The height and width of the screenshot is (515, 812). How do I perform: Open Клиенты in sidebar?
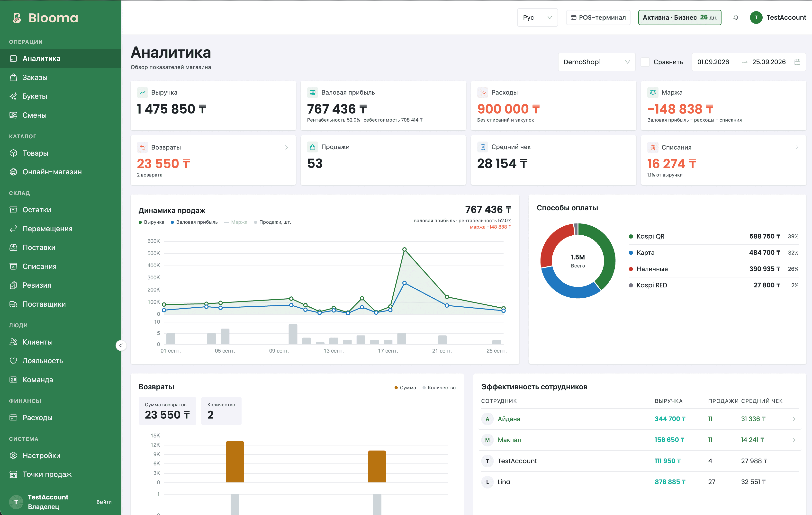[60, 342]
